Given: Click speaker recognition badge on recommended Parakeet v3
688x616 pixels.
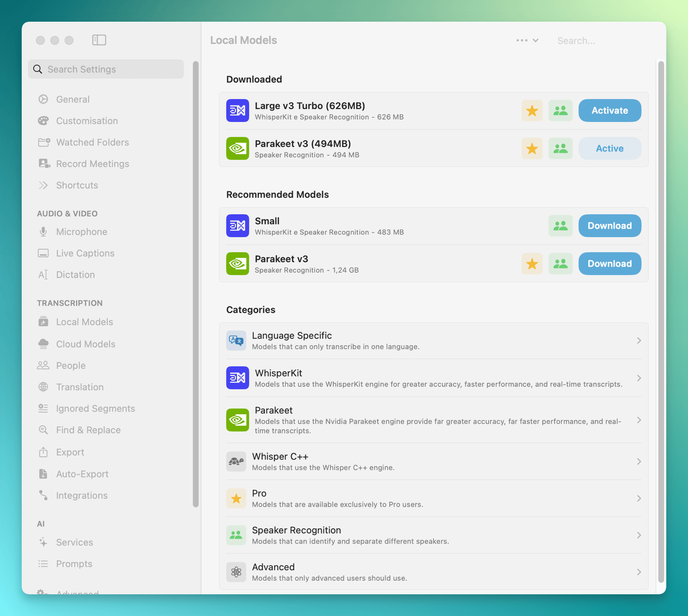Looking at the screenshot, I should pos(560,264).
